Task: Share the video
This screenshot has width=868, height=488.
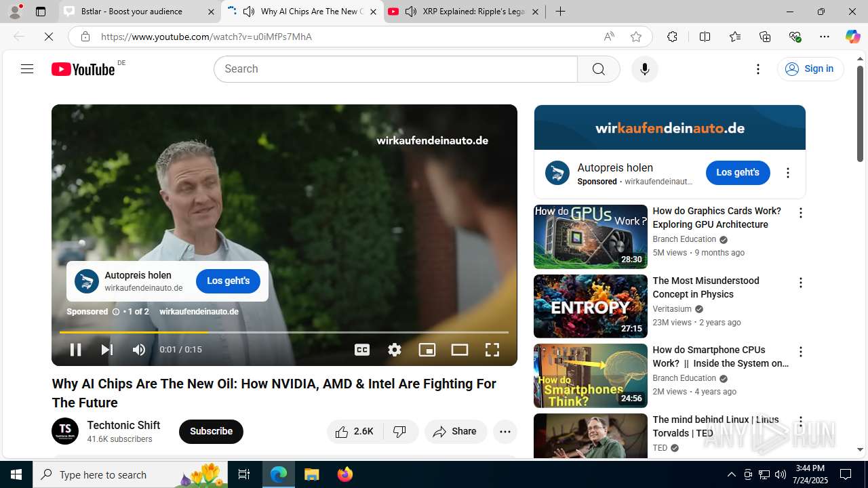Action: pyautogui.click(x=456, y=432)
